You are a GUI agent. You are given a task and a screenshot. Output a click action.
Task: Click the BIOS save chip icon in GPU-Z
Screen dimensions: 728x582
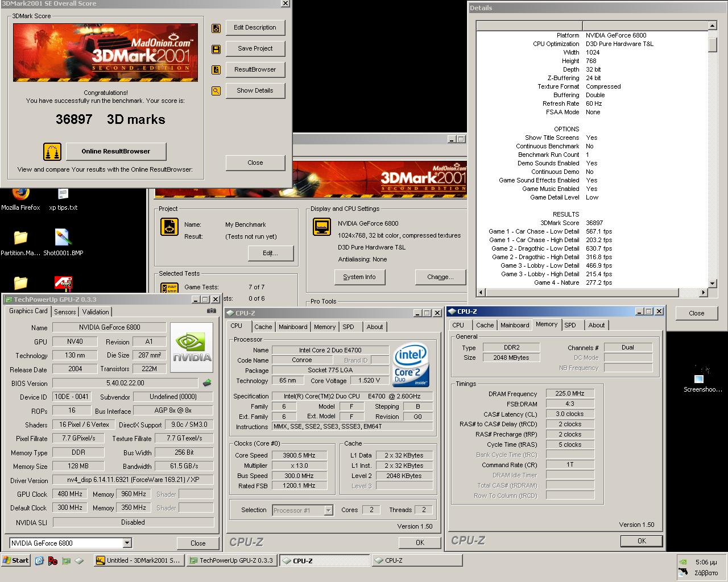point(207,383)
